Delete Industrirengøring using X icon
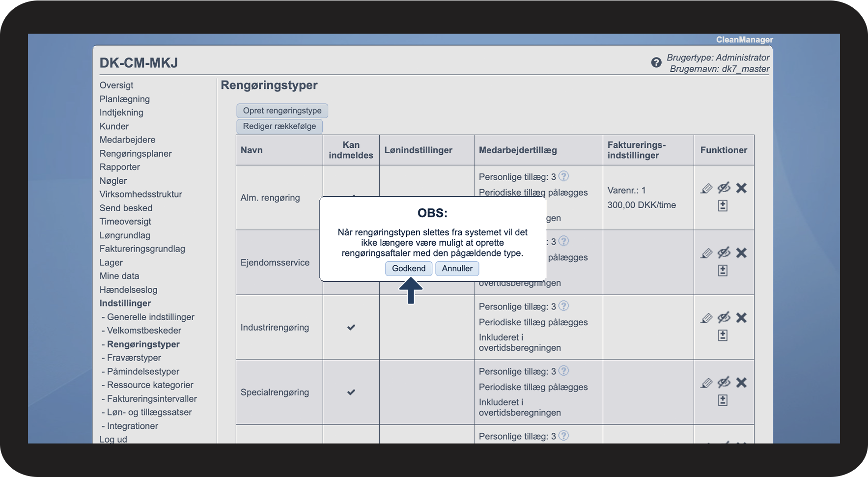 click(741, 318)
